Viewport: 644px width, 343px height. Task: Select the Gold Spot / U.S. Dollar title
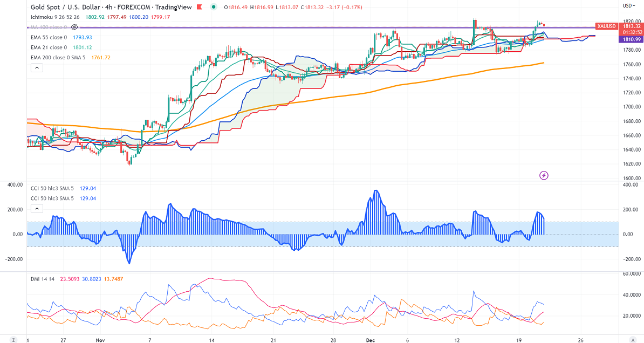point(66,7)
